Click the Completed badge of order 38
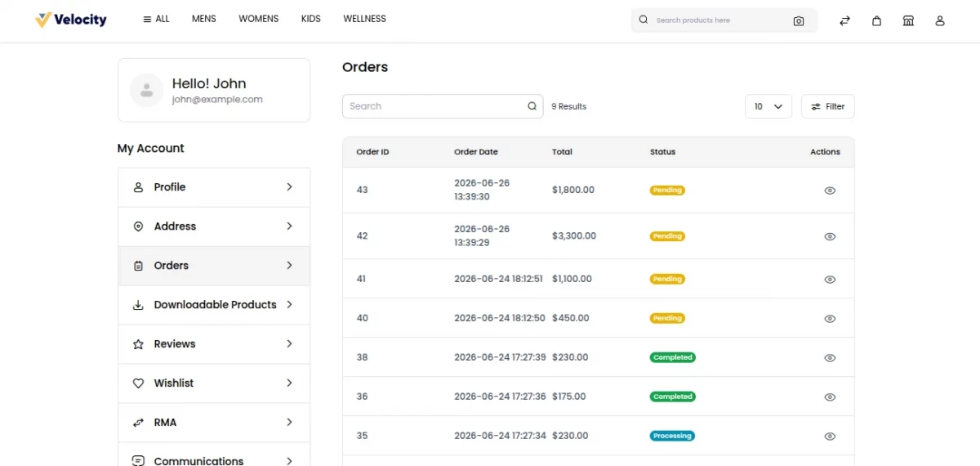The width and height of the screenshot is (980, 466). pos(673,357)
